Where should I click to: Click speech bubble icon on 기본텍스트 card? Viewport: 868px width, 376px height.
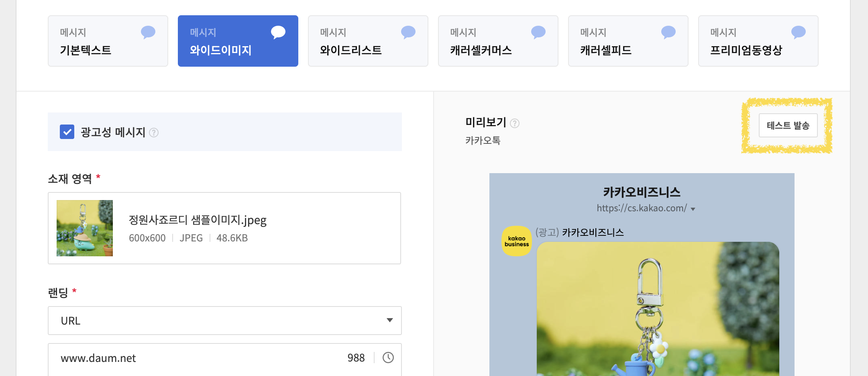pyautogui.click(x=148, y=32)
